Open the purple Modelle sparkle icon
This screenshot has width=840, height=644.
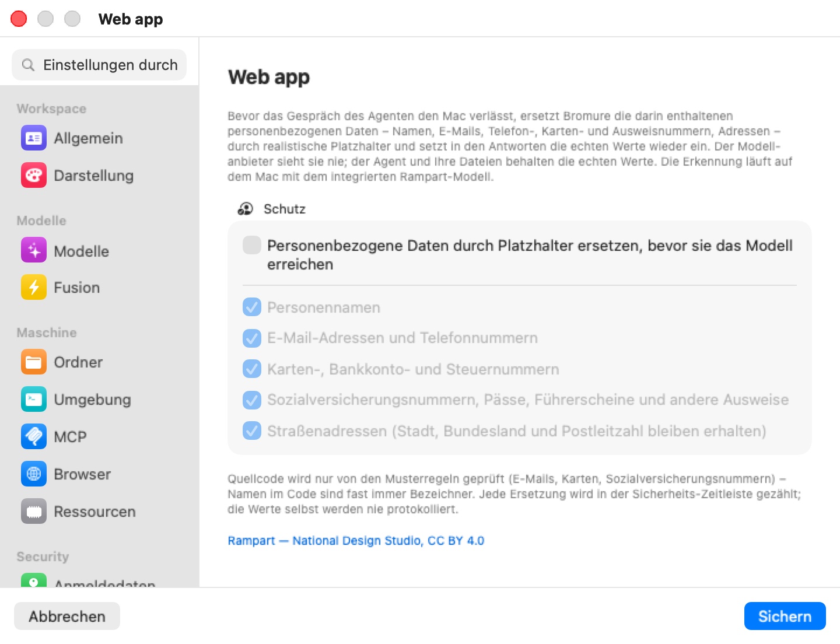[34, 251]
